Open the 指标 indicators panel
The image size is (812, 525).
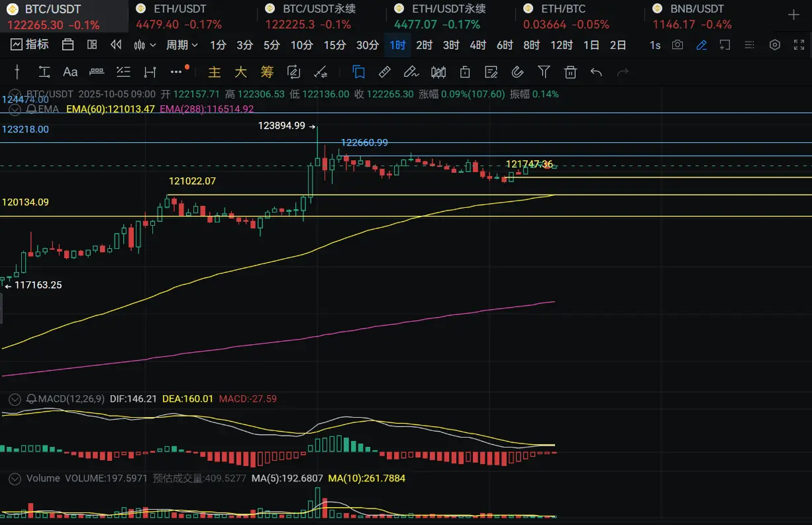[30, 45]
